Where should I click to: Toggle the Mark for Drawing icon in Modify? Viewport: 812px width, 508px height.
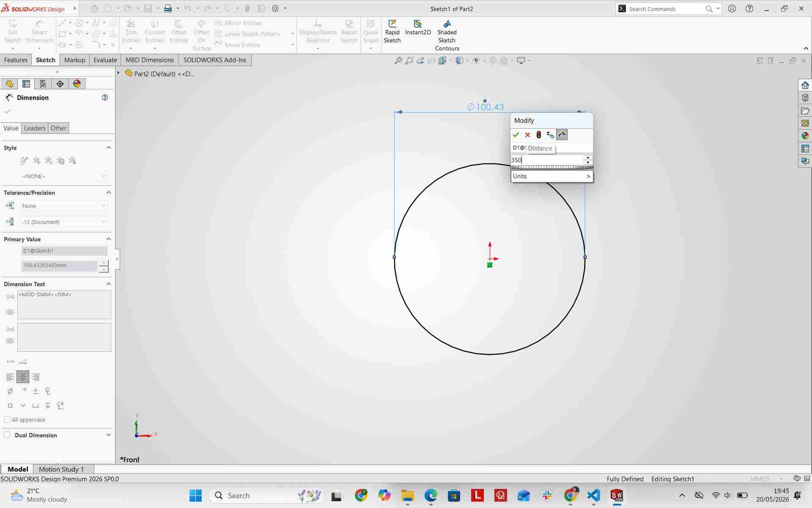coord(562,135)
